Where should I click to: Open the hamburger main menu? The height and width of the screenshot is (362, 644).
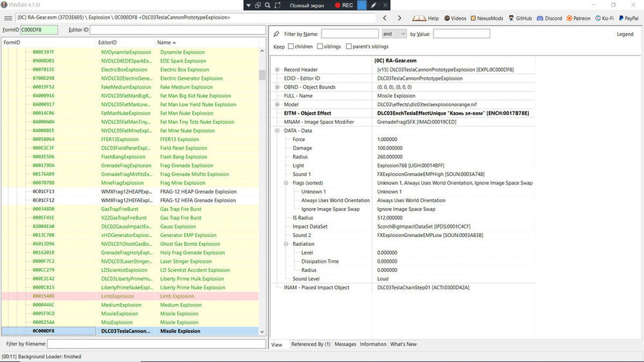tap(8, 18)
